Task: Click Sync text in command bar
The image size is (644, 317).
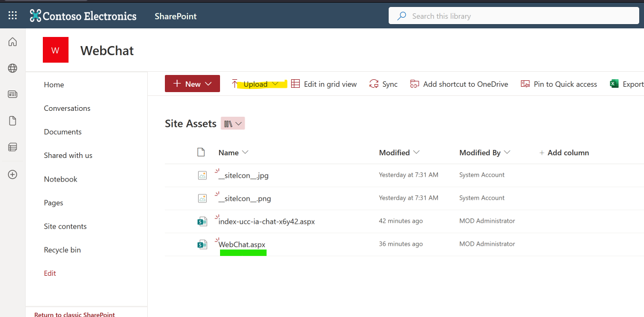Action: click(390, 84)
